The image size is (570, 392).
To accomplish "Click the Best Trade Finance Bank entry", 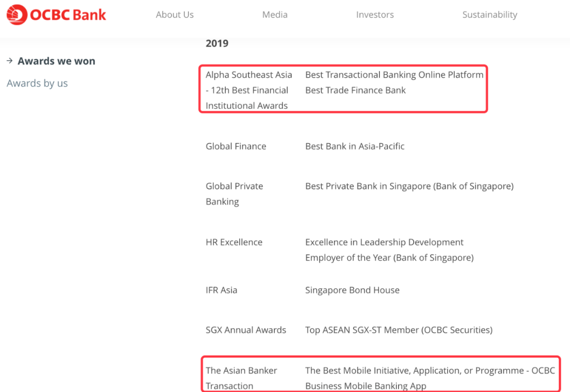I will [356, 90].
